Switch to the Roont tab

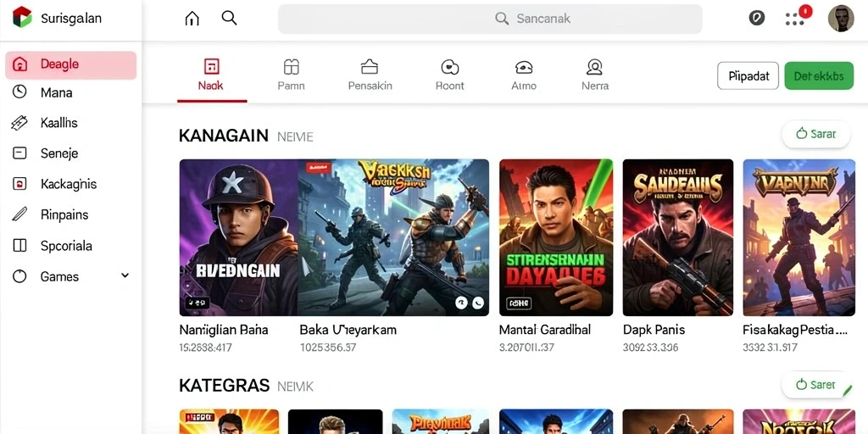[x=449, y=75]
